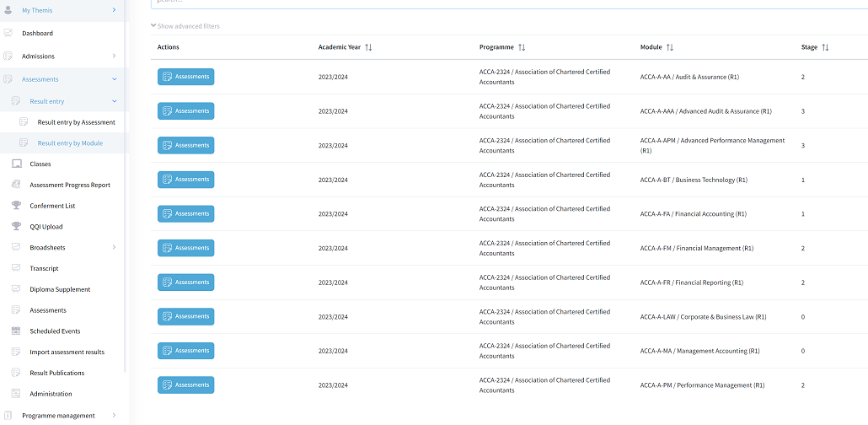Open Assessments for Performance Management (R1) row

(186, 385)
